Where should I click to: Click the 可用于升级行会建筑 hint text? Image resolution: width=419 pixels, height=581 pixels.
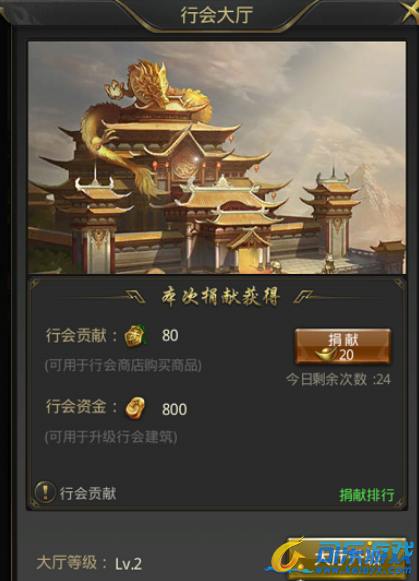111,437
